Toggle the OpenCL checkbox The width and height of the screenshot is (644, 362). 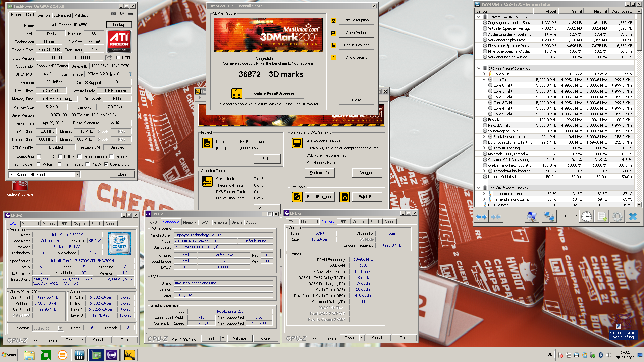pos(39,157)
